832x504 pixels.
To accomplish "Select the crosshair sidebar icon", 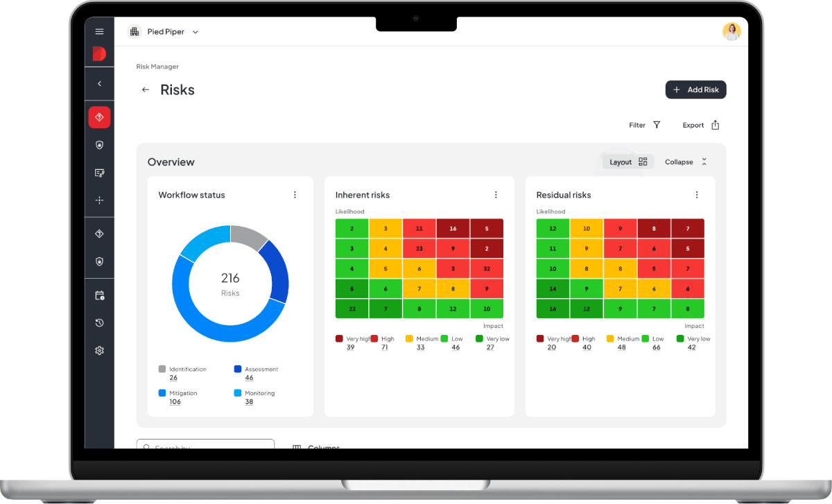I will [x=99, y=200].
